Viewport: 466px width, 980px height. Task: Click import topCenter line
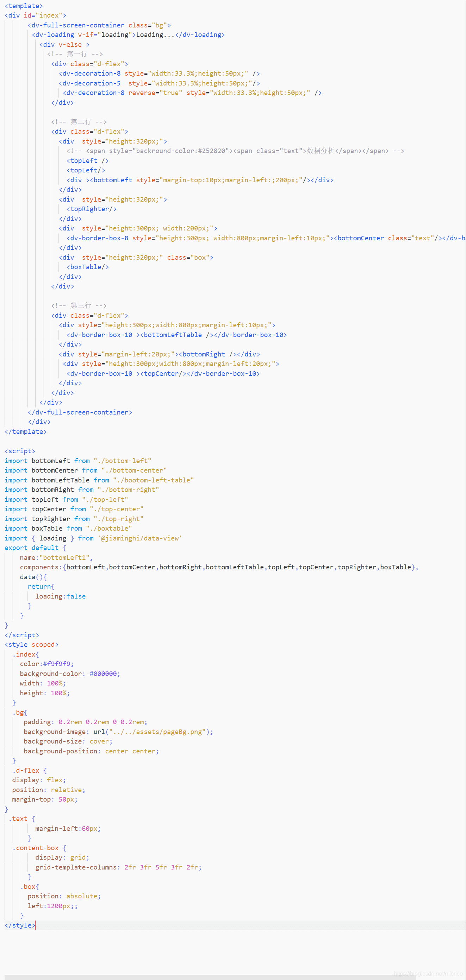(74, 509)
